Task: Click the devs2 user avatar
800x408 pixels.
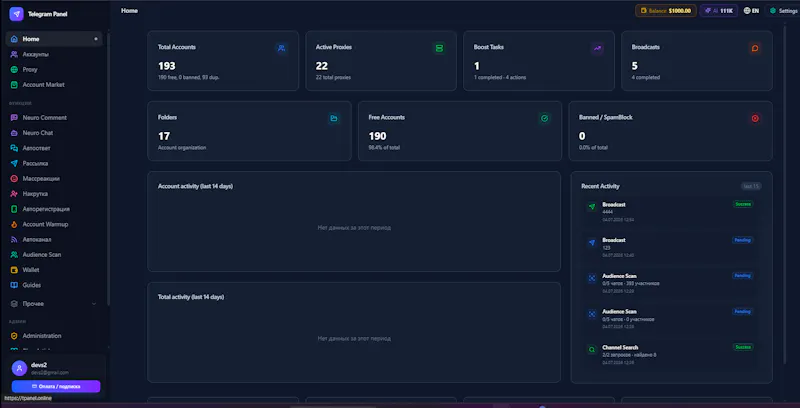Action: [x=19, y=368]
